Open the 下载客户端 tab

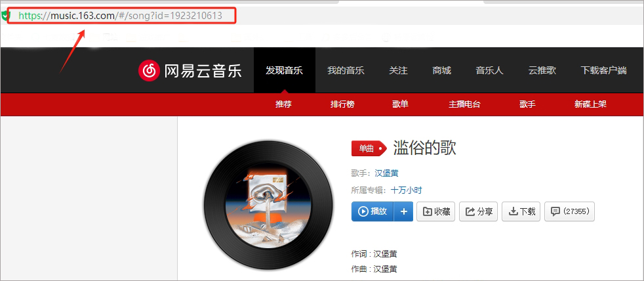pyautogui.click(x=604, y=70)
